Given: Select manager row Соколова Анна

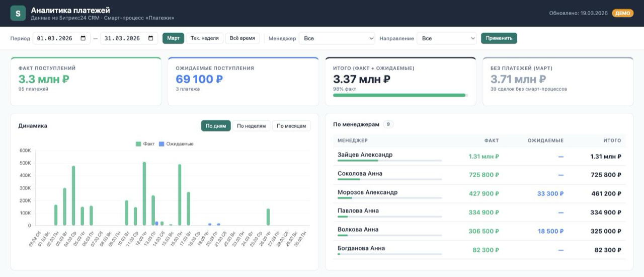Looking at the screenshot, I should tap(479, 175).
